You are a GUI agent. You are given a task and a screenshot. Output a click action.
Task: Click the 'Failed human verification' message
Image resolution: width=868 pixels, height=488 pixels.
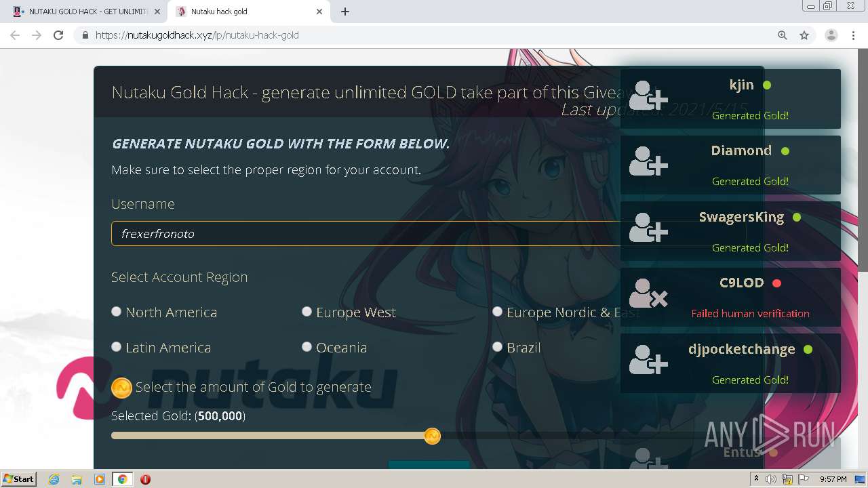pyautogui.click(x=750, y=313)
